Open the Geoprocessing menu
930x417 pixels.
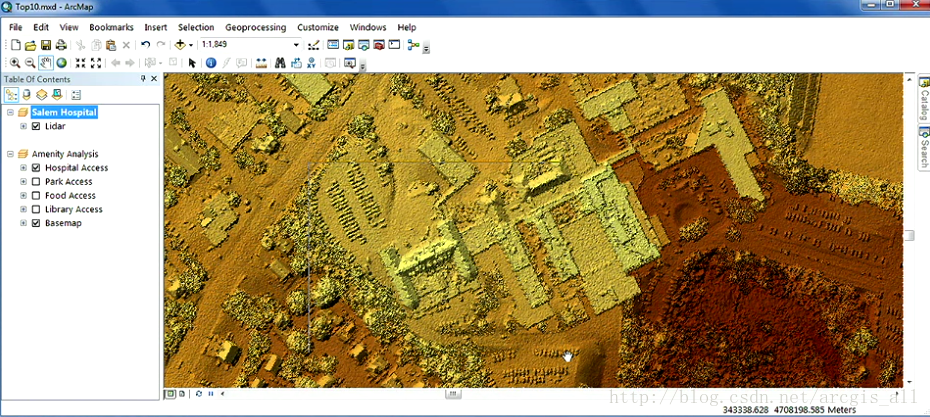point(255,27)
